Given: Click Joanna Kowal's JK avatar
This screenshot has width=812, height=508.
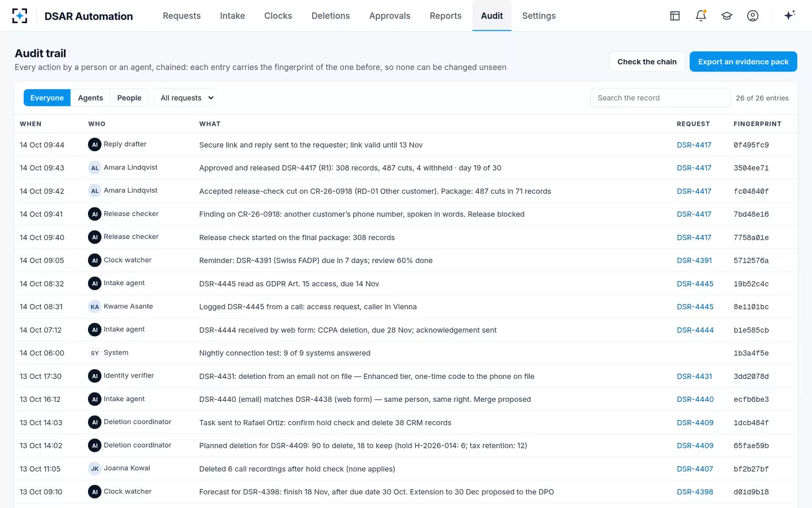Looking at the screenshot, I should 95,468.
